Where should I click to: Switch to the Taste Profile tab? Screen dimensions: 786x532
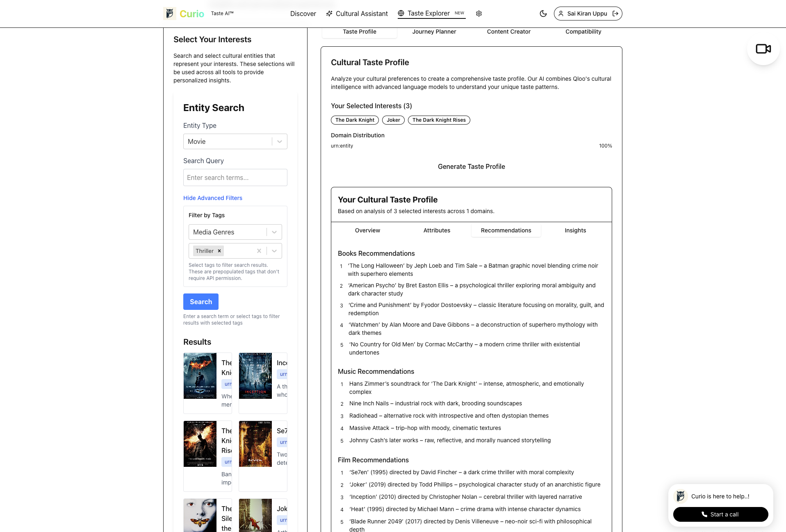click(360, 32)
